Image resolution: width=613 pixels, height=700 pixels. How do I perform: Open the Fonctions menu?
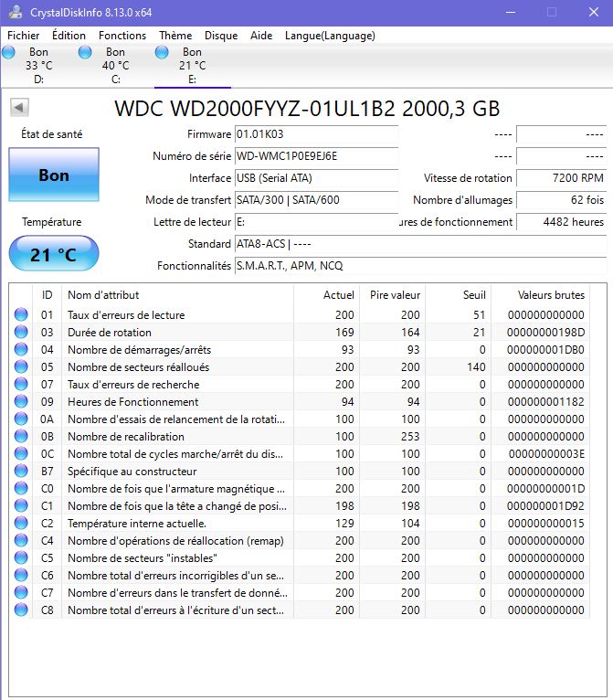tap(122, 36)
